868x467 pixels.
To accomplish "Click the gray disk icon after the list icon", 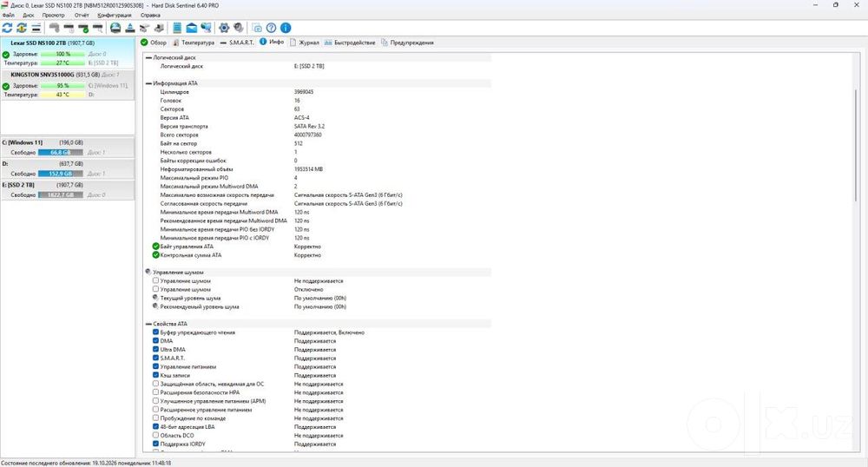I will point(54,28).
